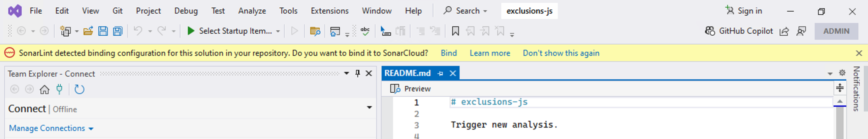Select the README.md editor tab
Screen dimensions: 868x139
(407, 73)
